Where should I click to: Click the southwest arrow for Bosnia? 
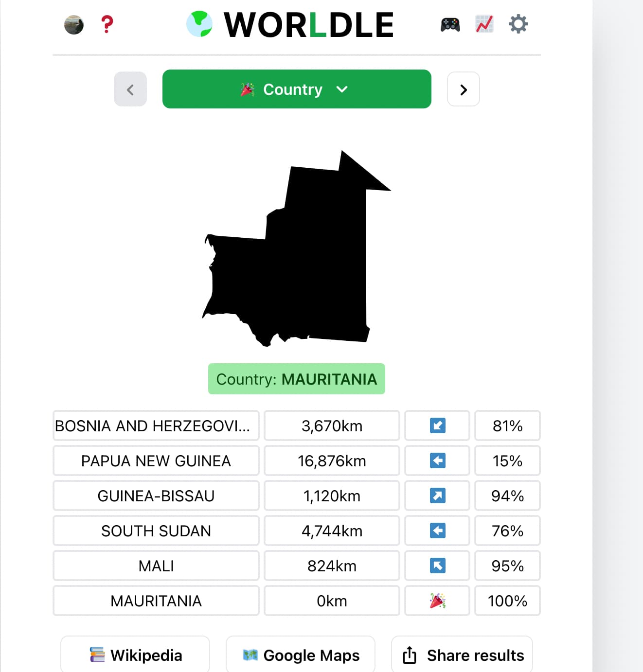tap(437, 426)
